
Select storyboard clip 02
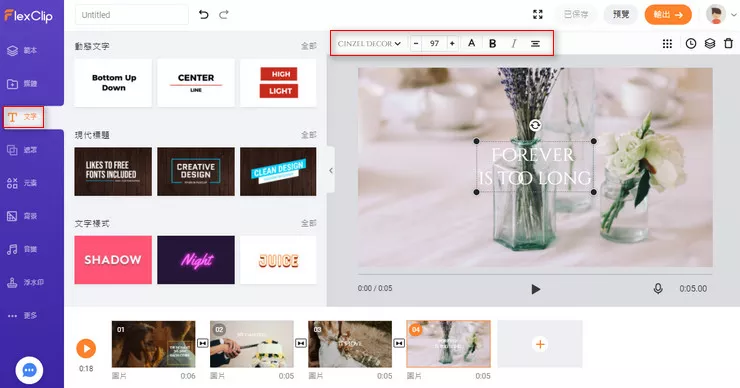(x=252, y=344)
